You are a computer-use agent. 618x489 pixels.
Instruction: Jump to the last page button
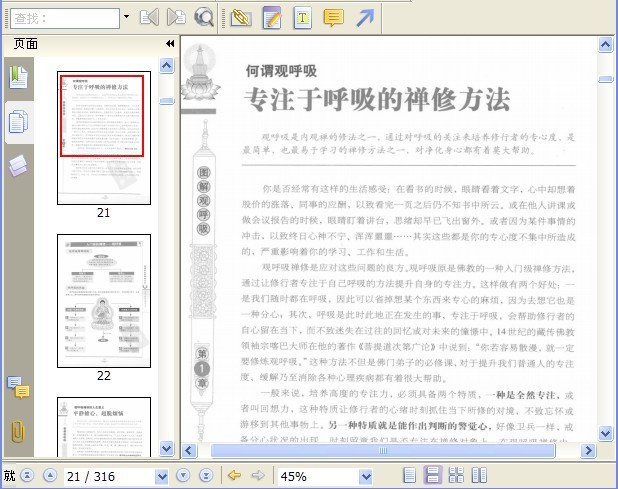pos(206,476)
